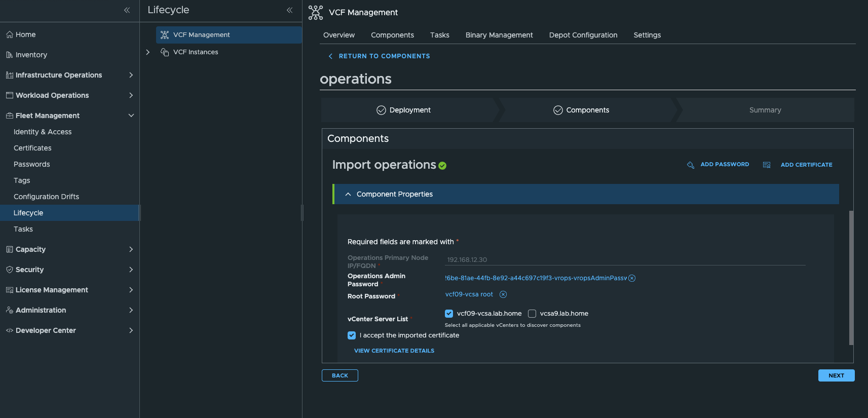Expand the VCF Instances tree node
The image size is (868, 418).
click(147, 52)
